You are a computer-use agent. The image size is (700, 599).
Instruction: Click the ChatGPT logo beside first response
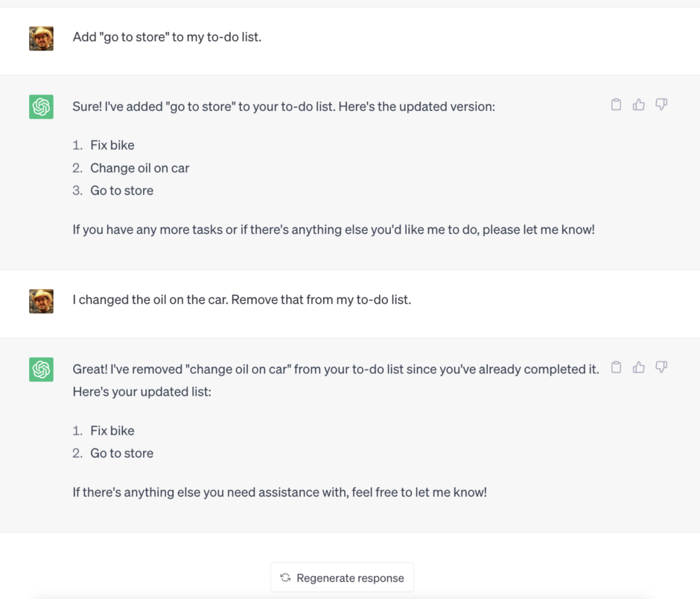(x=41, y=107)
